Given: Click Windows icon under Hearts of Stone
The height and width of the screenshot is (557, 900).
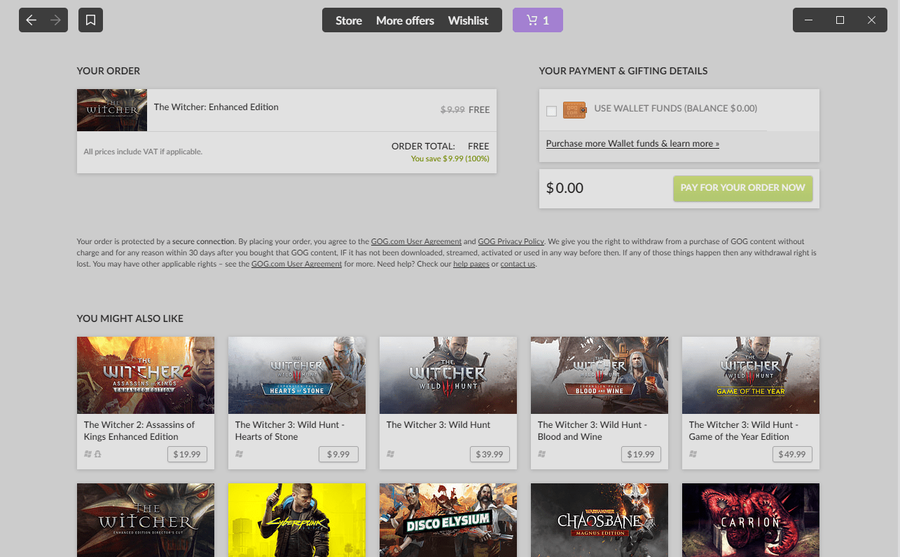Looking at the screenshot, I should tap(239, 454).
